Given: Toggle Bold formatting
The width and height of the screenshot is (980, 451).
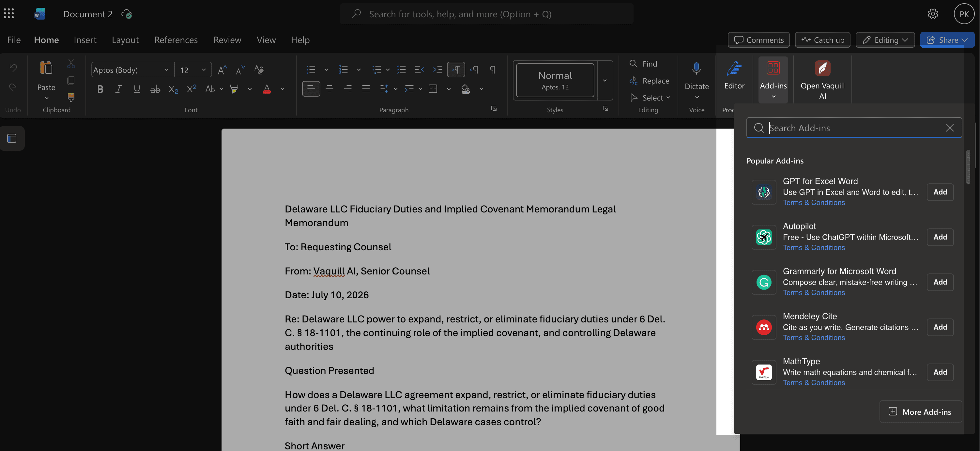Looking at the screenshot, I should [x=100, y=89].
